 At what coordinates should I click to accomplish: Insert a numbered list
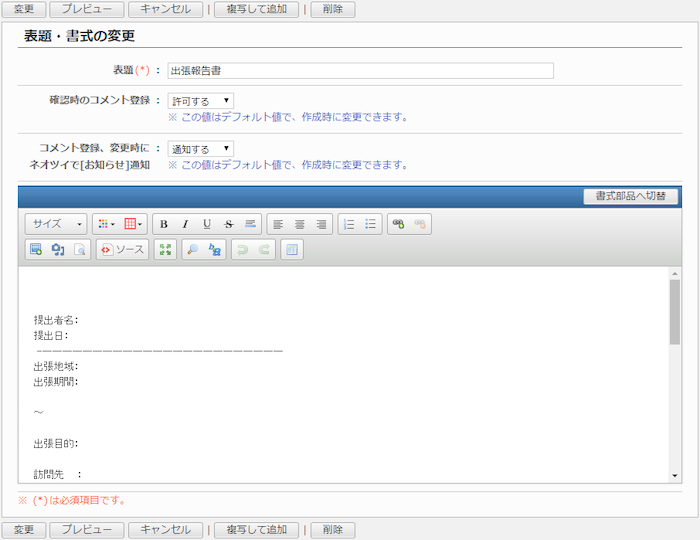(349, 224)
